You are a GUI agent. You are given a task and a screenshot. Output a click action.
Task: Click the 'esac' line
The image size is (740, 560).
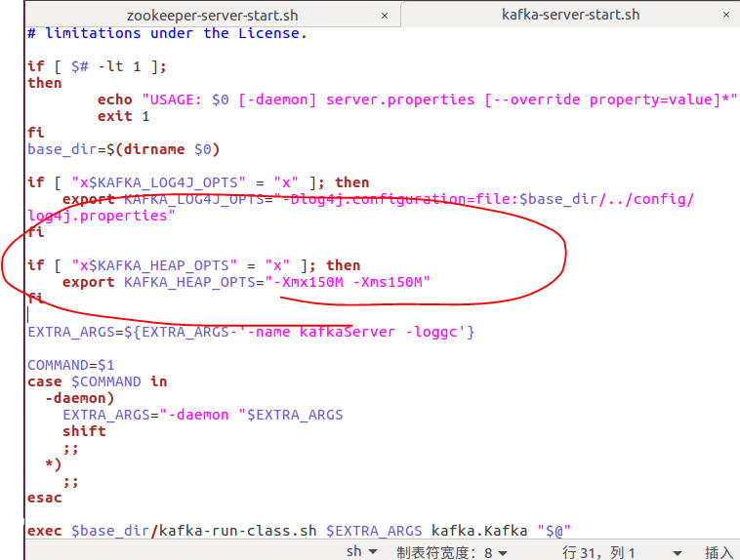[45, 498]
